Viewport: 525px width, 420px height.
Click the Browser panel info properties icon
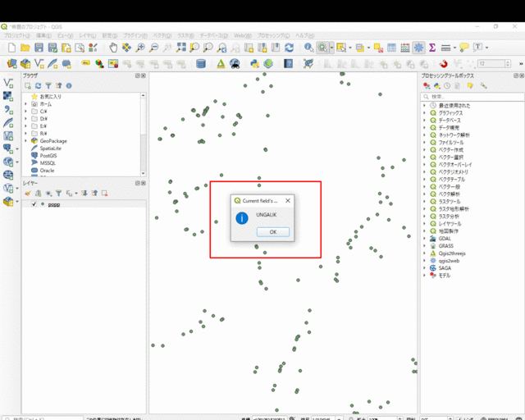pyautogui.click(x=69, y=86)
